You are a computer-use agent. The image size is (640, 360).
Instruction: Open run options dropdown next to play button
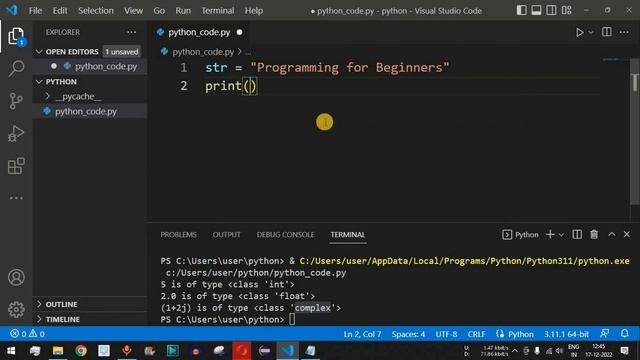point(591,32)
